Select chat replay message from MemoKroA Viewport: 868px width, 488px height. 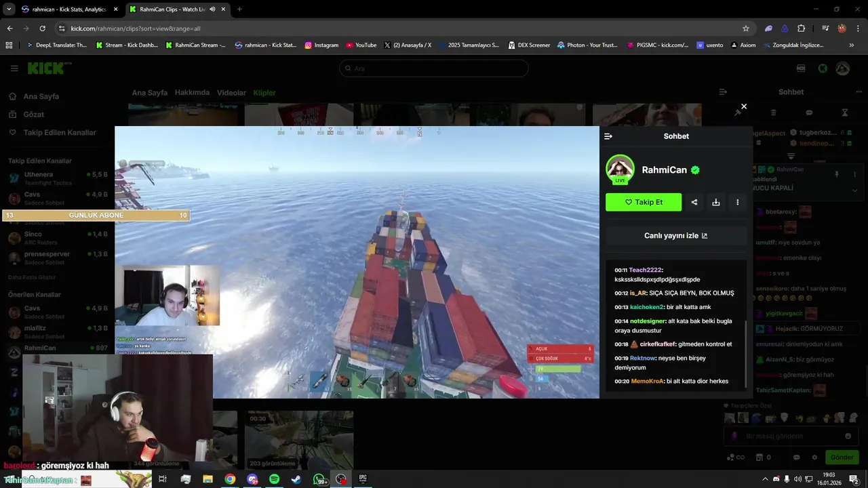coord(676,381)
